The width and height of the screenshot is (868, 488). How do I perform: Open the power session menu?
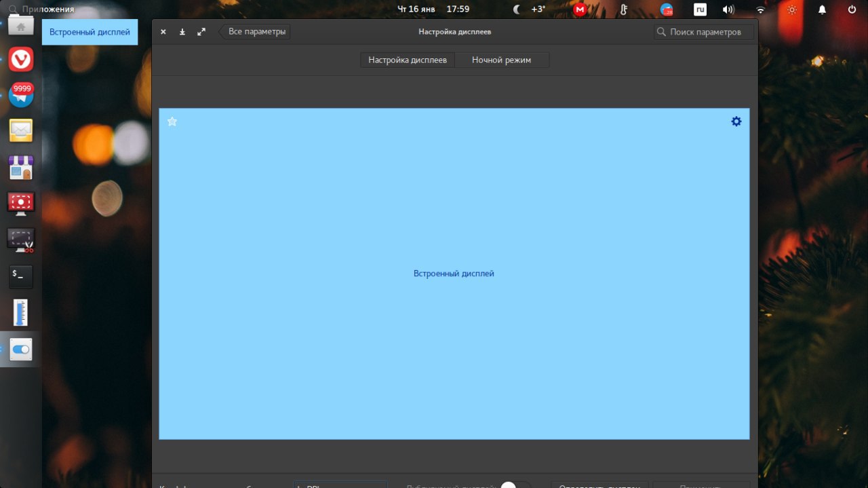tap(852, 10)
